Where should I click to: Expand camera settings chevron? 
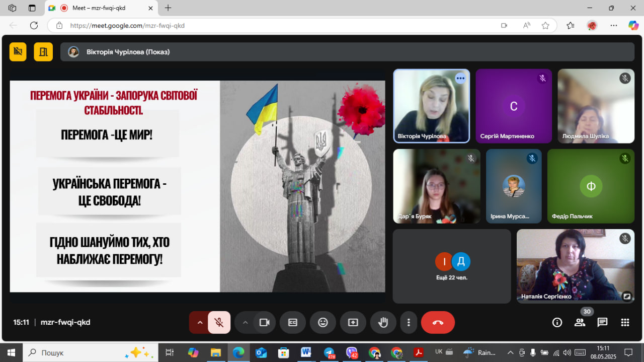coord(245,323)
